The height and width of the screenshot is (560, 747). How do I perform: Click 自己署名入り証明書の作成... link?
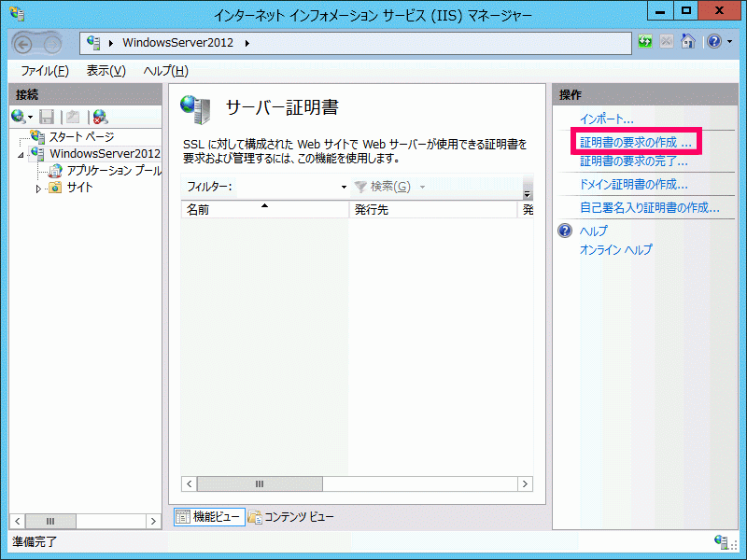649,207
